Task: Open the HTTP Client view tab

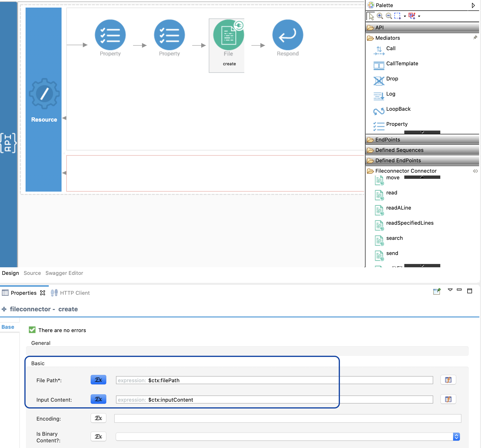Action: tap(70, 293)
